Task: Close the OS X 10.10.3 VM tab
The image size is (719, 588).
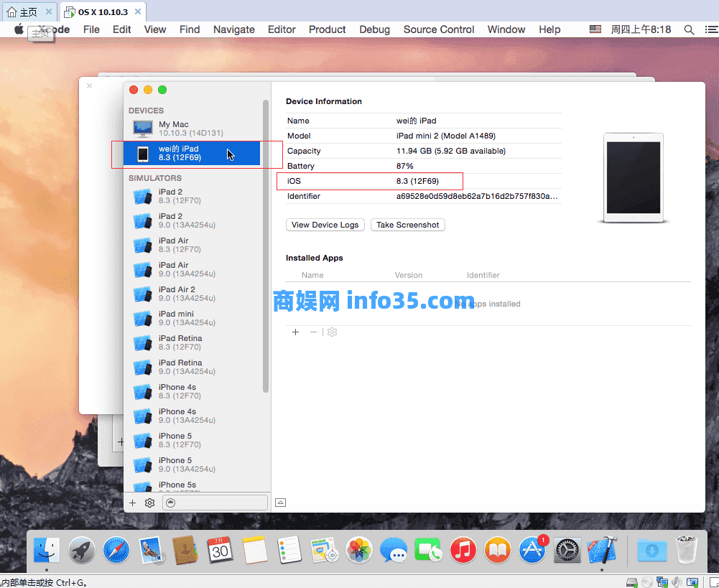Action: 138,12
